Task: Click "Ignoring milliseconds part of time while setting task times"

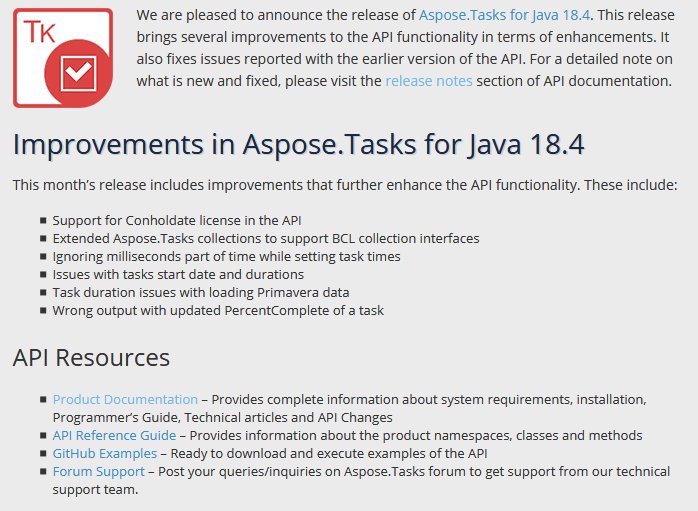Action: (x=226, y=256)
